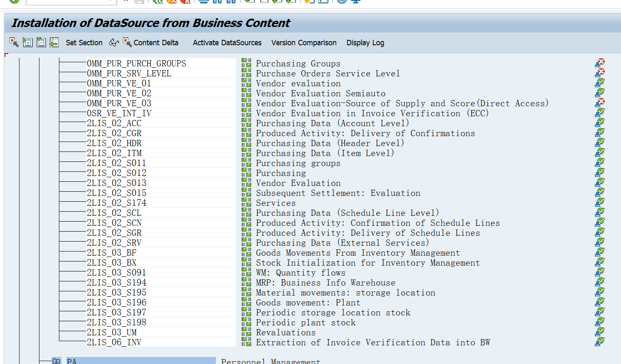Screen dimensions: 621x364
Task: Click the DataSource icon beside Goods Movements From Inventory Management
Action: pyautogui.click(x=246, y=252)
